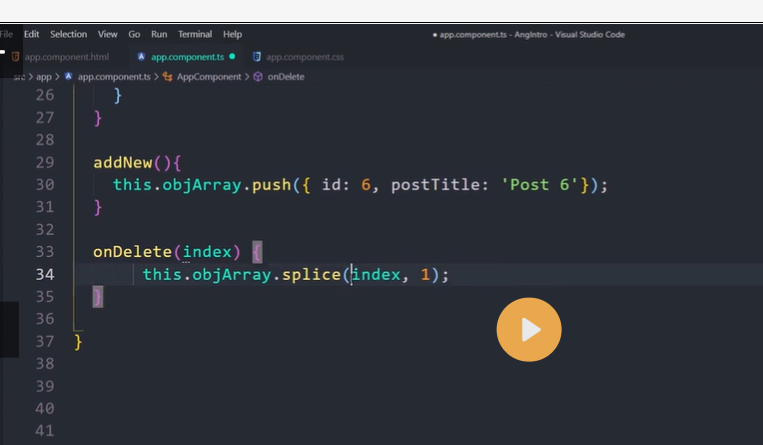763x445 pixels.
Task: Expand the onDelete breadcrumb symbol
Action: 285,77
